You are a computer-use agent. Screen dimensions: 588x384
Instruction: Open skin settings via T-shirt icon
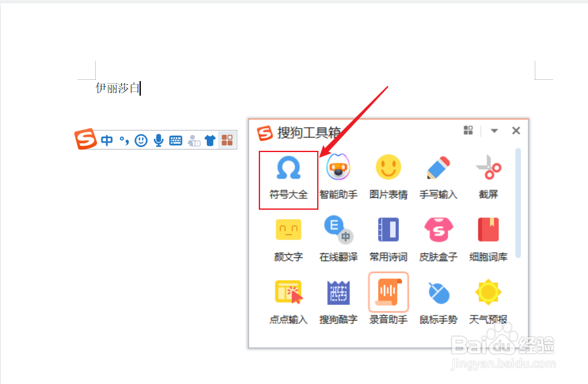click(x=210, y=139)
